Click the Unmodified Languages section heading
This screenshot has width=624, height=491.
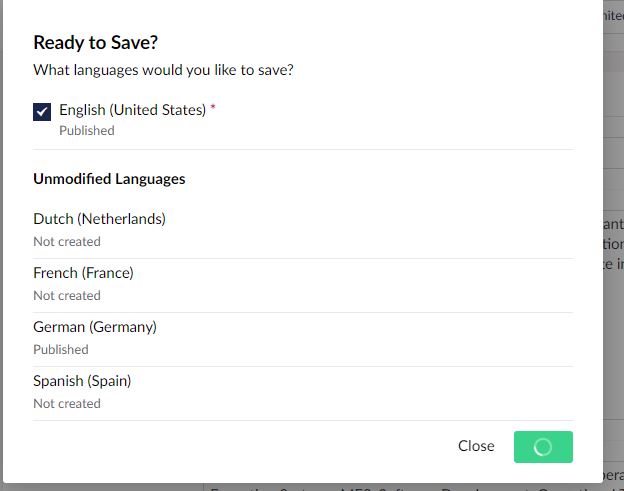point(109,179)
